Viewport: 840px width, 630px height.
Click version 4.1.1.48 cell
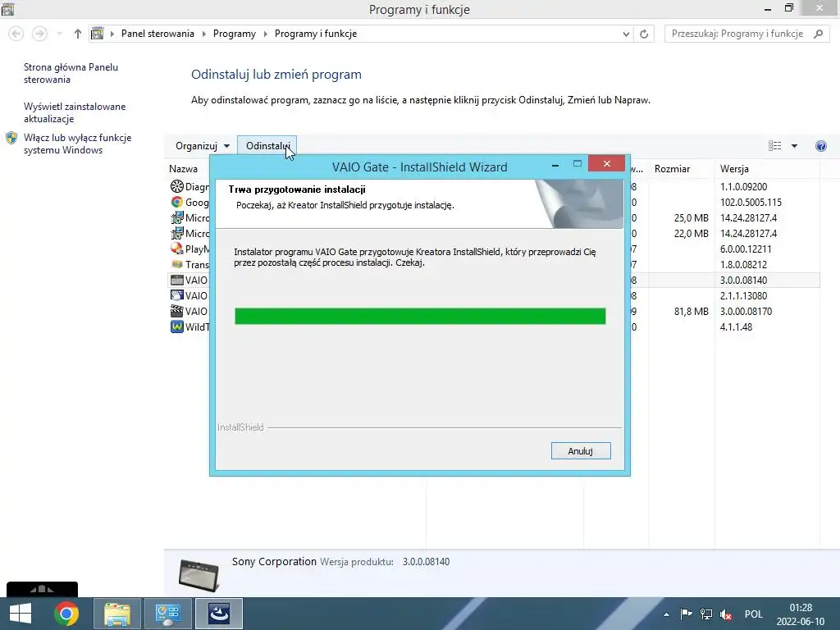pos(736,326)
